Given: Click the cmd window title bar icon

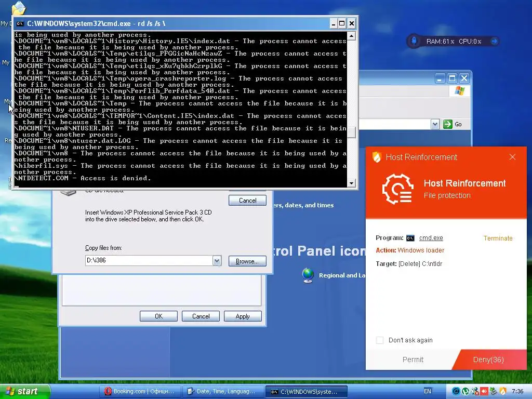Looking at the screenshot, I should pos(20,23).
